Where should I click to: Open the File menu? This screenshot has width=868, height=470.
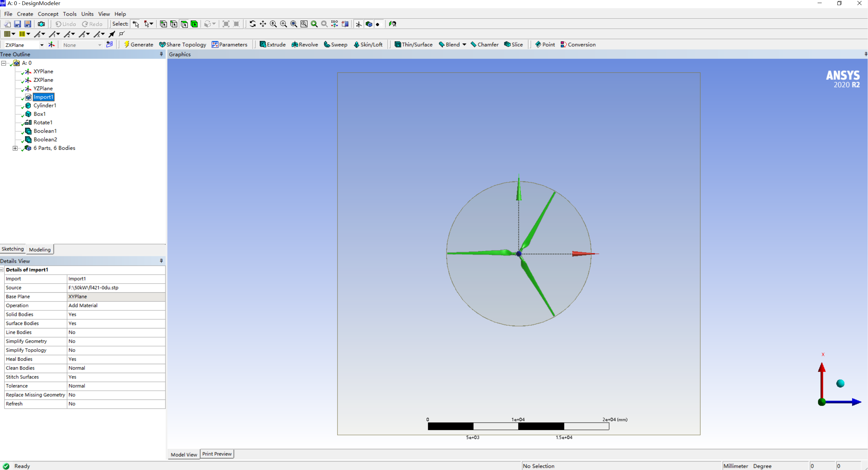tap(8, 14)
